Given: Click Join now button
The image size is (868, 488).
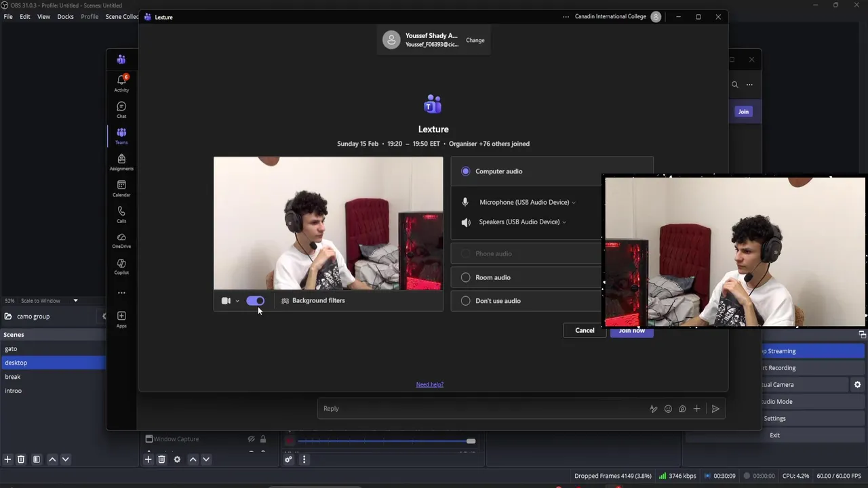Looking at the screenshot, I should coord(632,331).
